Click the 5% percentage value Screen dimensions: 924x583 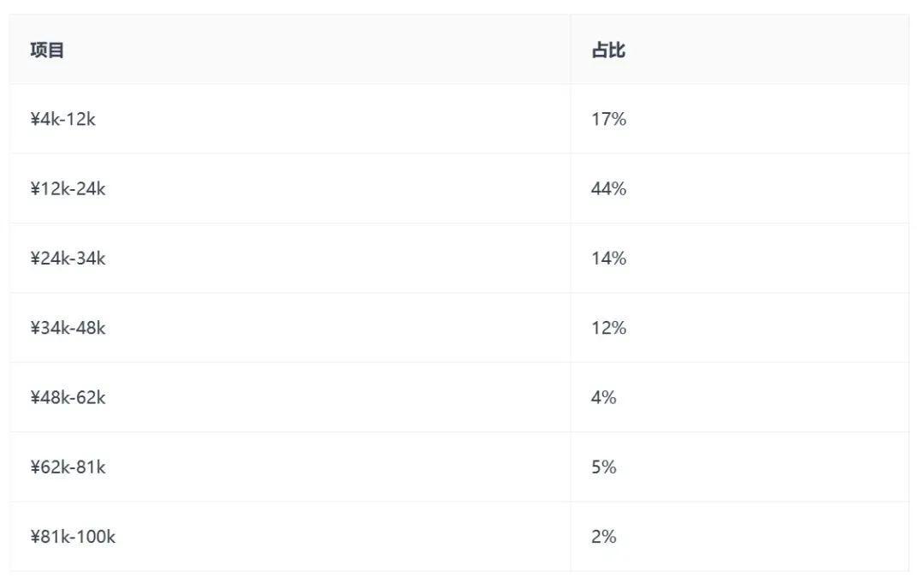[603, 467]
